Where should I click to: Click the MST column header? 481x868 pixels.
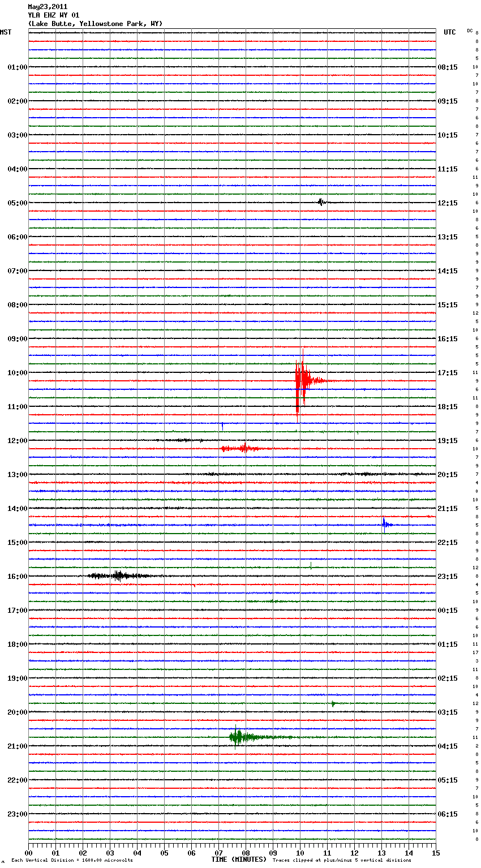6,32
